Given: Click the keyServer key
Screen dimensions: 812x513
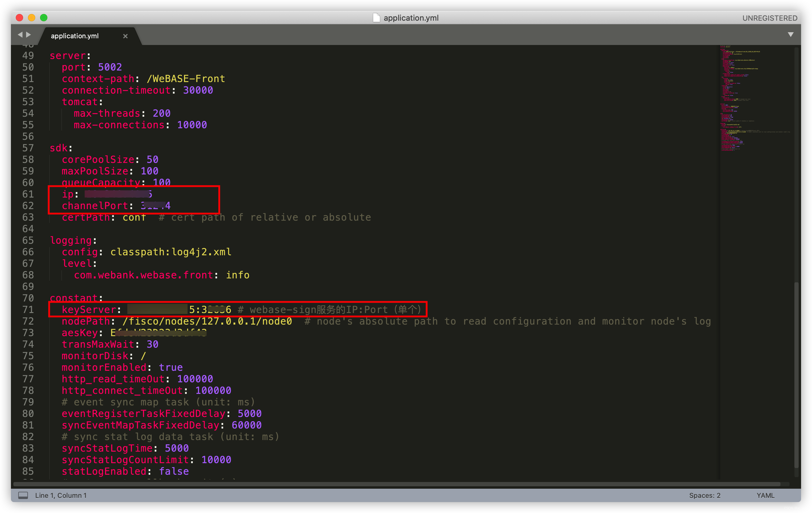Looking at the screenshot, I should (x=89, y=309).
